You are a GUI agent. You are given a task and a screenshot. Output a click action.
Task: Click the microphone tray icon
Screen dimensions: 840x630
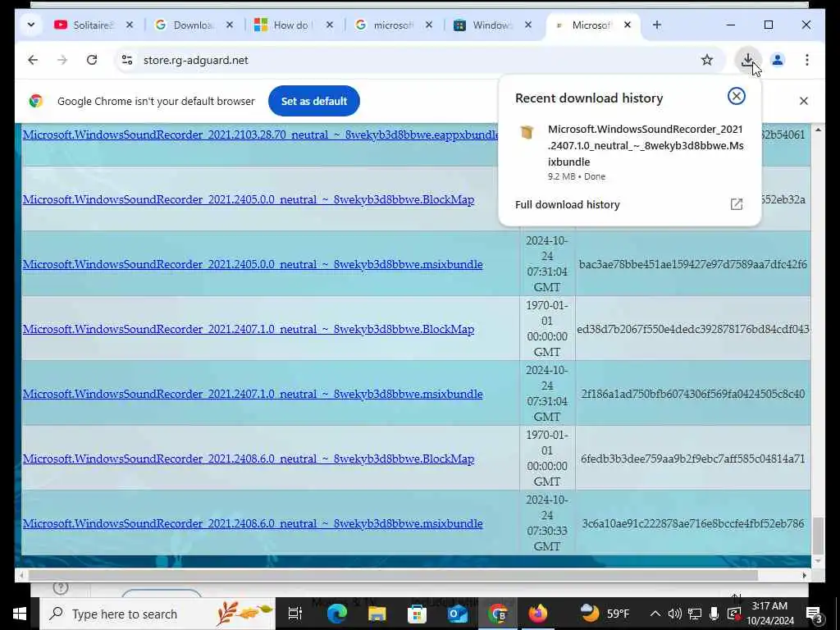click(714, 614)
